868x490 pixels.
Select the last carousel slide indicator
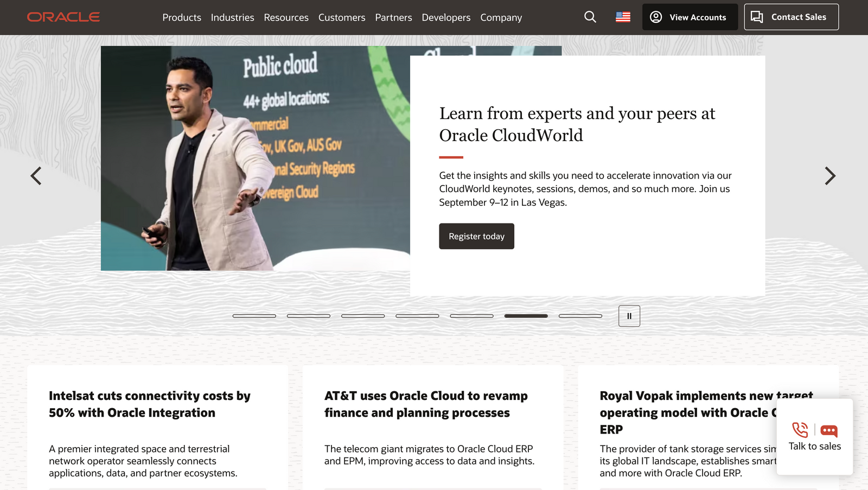click(580, 315)
